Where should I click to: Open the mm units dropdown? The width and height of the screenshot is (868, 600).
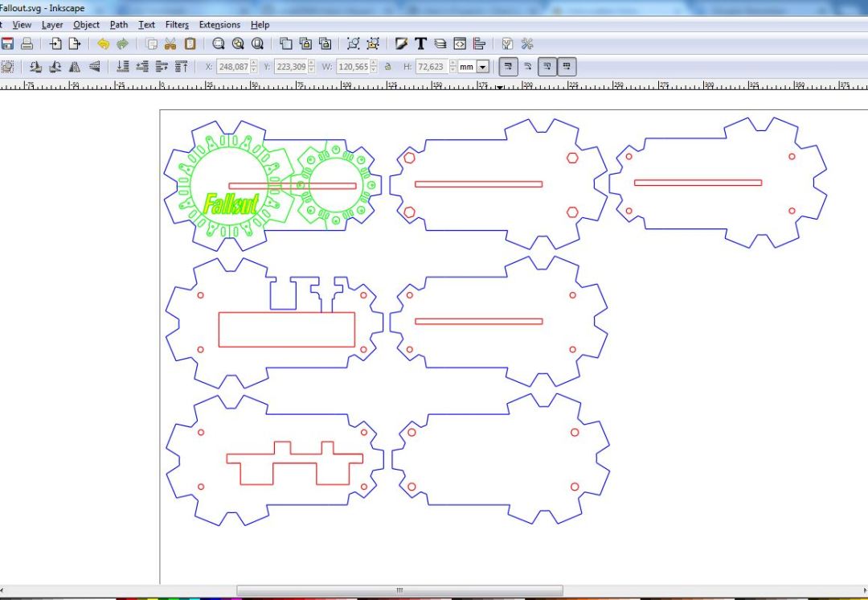[x=482, y=67]
